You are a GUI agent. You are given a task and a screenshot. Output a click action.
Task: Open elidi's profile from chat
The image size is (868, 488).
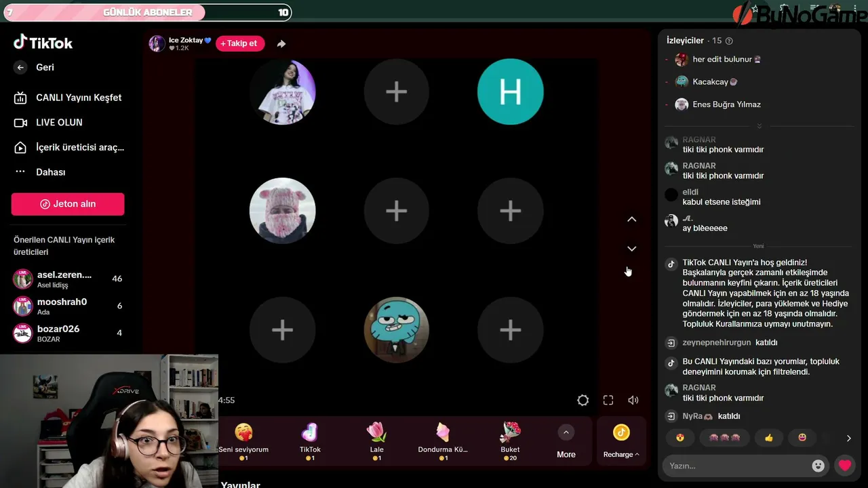[x=690, y=192]
